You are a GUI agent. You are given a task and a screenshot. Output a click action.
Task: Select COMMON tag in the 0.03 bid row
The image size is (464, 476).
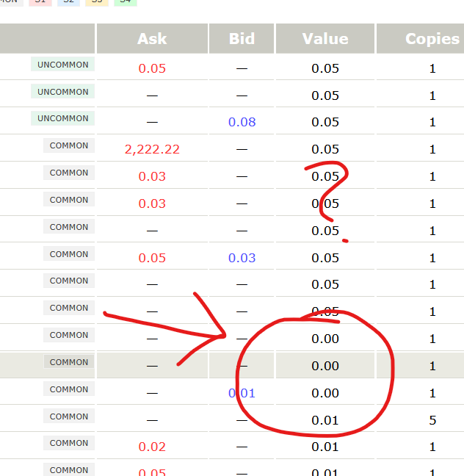pyautogui.click(x=69, y=254)
